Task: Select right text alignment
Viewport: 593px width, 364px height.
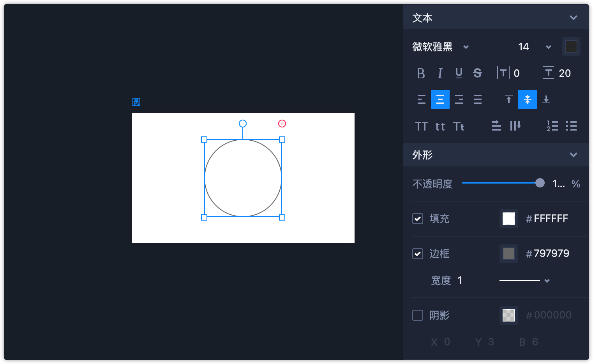Action: coord(459,99)
